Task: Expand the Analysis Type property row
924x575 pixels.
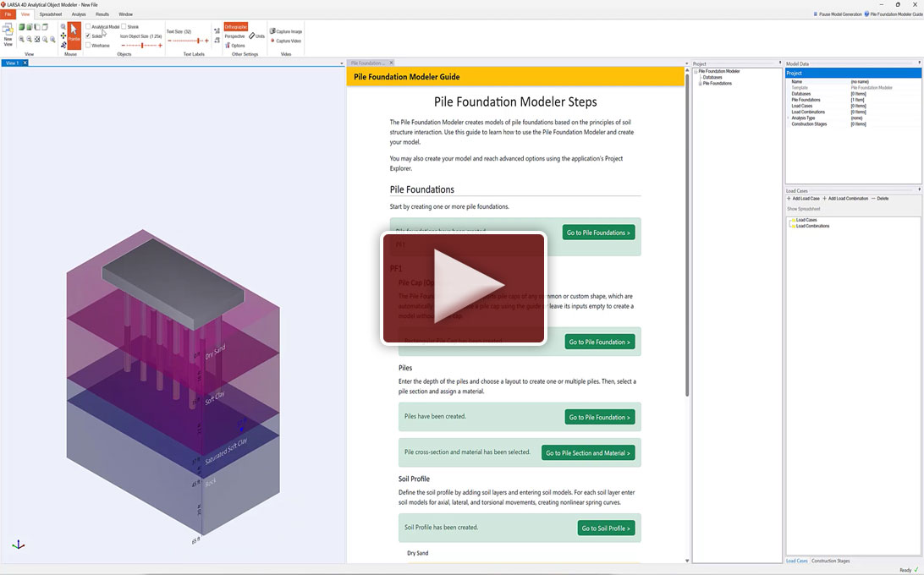Action: click(x=788, y=118)
